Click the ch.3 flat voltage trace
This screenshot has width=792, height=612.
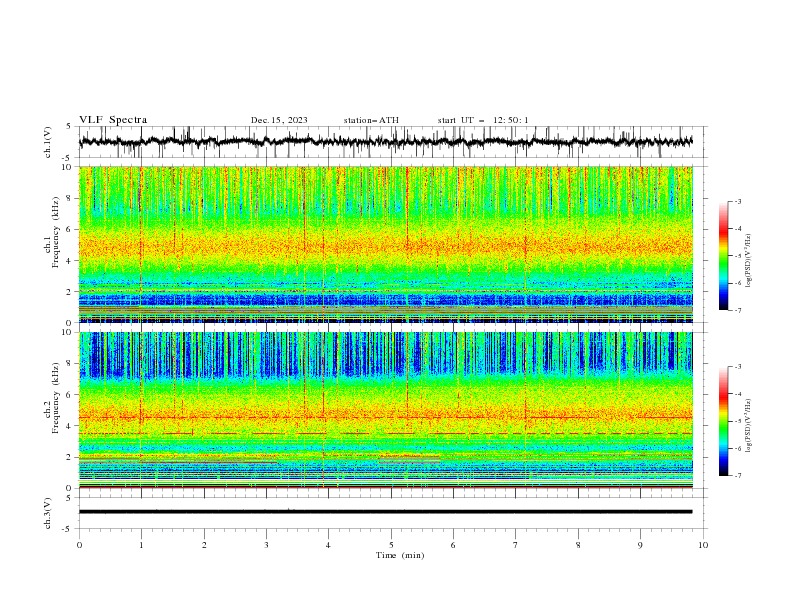click(385, 512)
